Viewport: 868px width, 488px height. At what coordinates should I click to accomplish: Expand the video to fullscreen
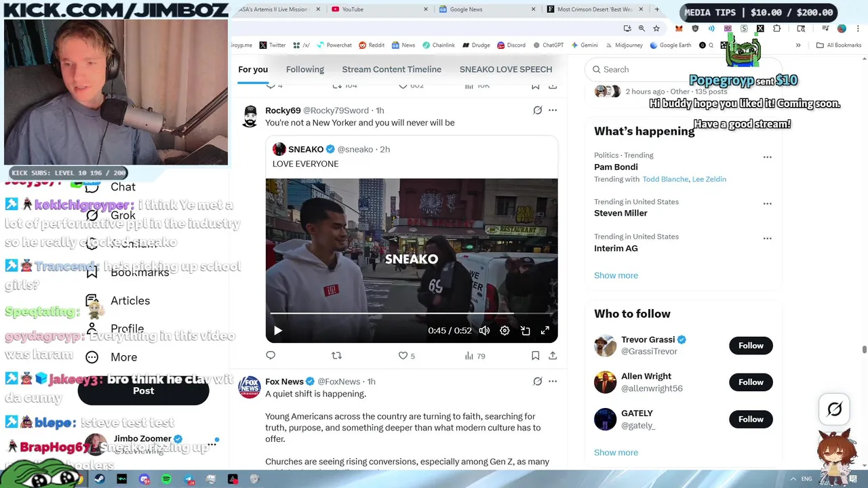[x=545, y=331]
